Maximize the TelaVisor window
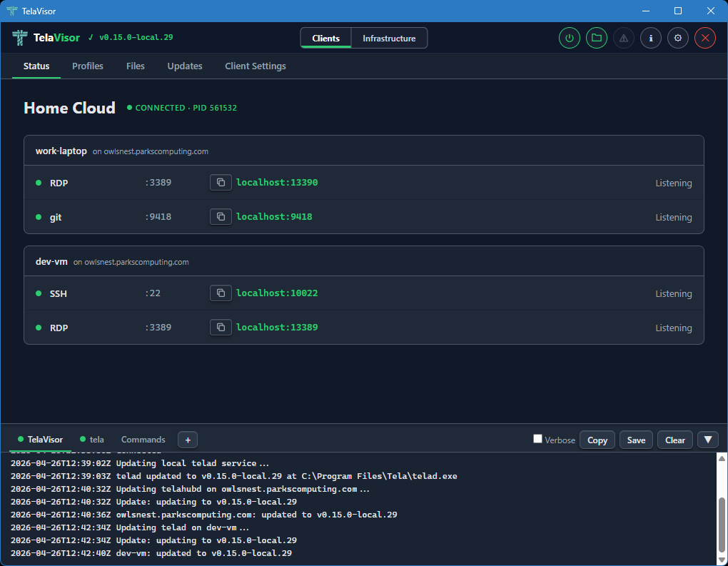Screen dimensions: 728x566 tap(678, 11)
